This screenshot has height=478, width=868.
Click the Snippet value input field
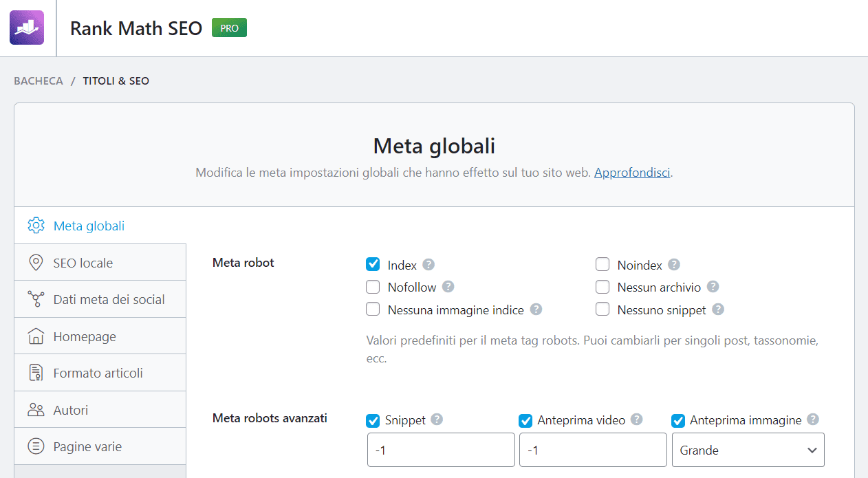point(441,450)
